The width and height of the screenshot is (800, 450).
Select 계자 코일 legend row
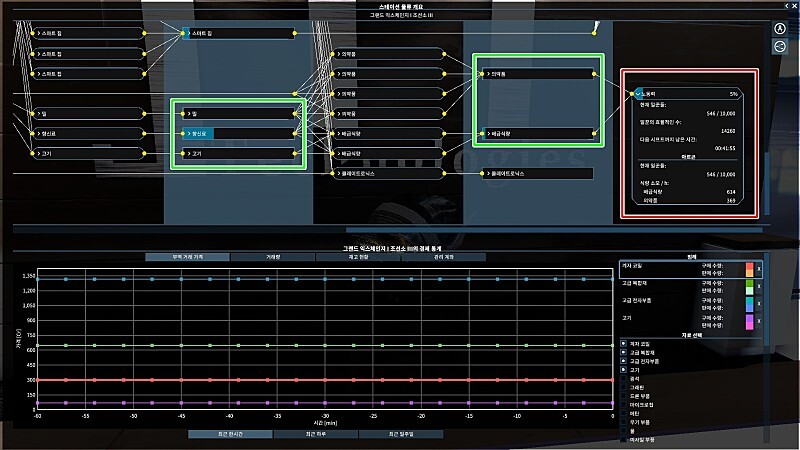point(691,269)
